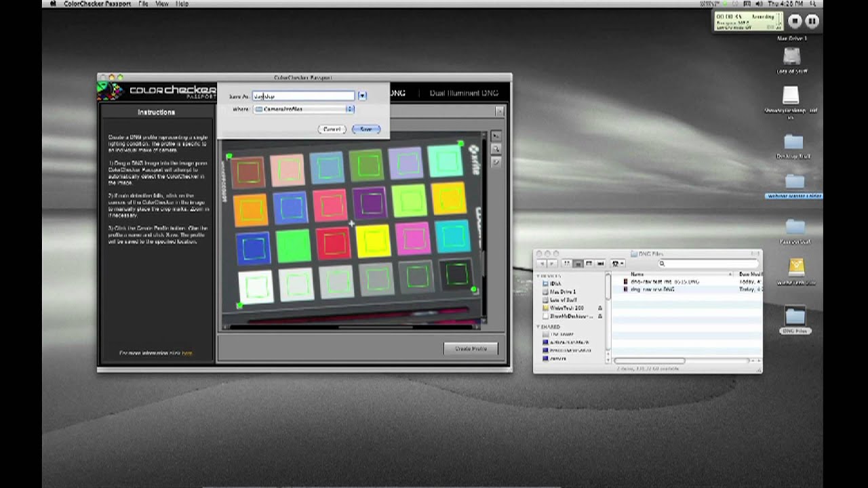The width and height of the screenshot is (868, 488).
Task: Click the yellow color patch on the chart
Action: [373, 241]
